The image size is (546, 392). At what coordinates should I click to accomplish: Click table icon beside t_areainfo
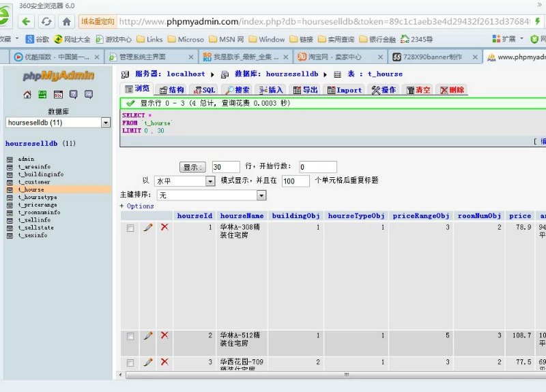coord(10,167)
